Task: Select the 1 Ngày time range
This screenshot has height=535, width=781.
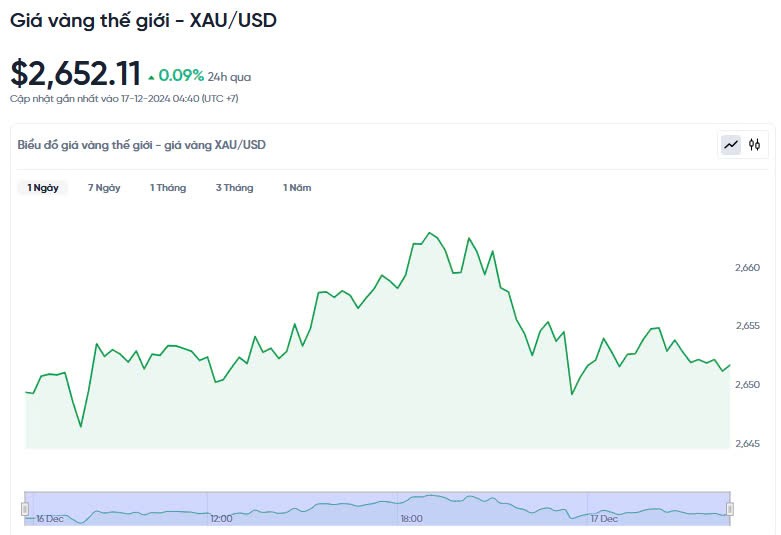Action: [42, 188]
